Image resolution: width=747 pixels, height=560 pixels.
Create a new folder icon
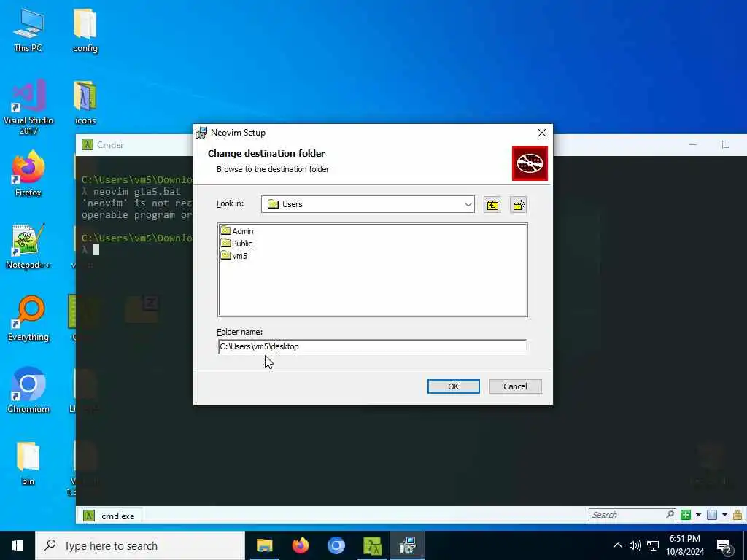click(x=518, y=205)
